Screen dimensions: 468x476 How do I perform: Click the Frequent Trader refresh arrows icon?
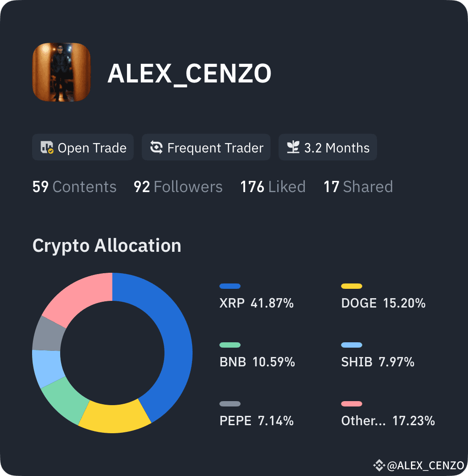[x=156, y=147]
